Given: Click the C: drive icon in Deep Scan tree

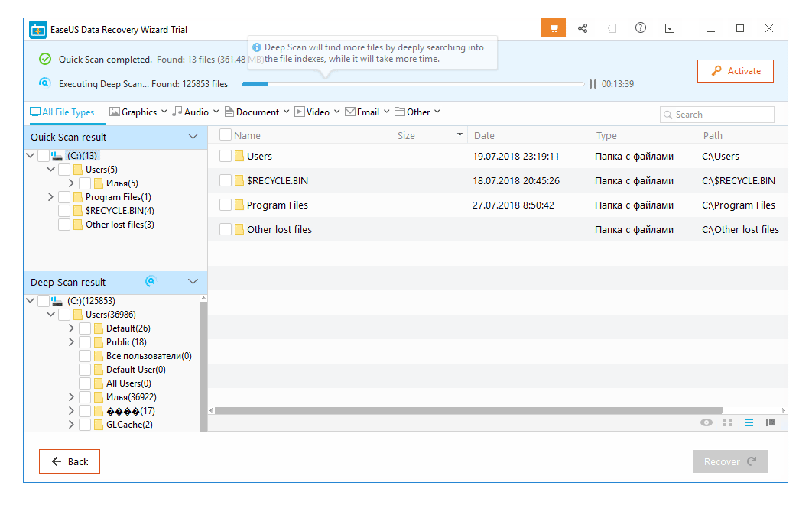Looking at the screenshot, I should coord(57,301).
